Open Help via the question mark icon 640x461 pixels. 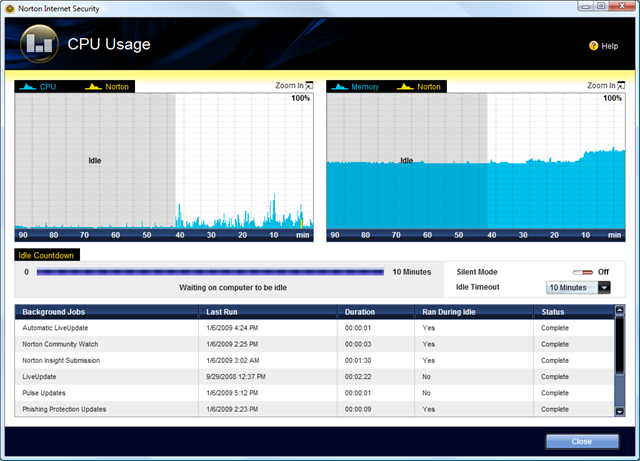[x=593, y=46]
